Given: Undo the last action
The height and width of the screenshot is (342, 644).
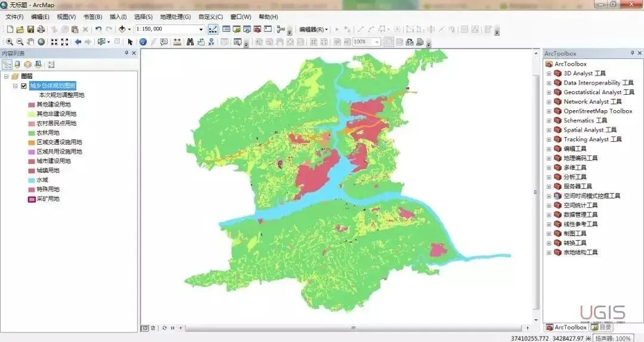Looking at the screenshot, I should pos(98,29).
